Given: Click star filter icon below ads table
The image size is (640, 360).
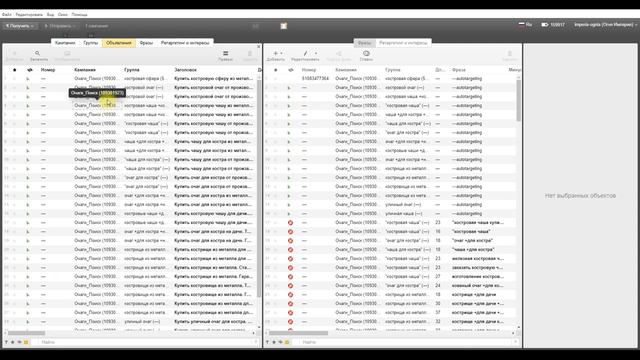Looking at the screenshot, I should (x=13, y=342).
